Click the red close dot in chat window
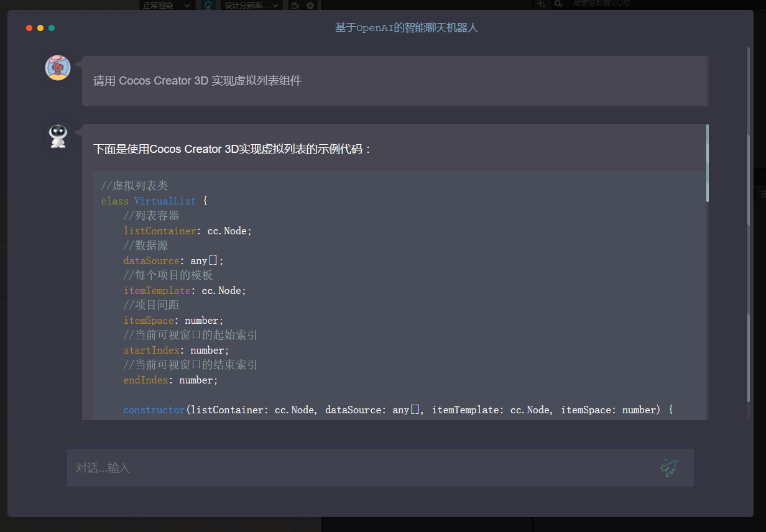Viewport: 766px width, 532px height. pyautogui.click(x=29, y=28)
